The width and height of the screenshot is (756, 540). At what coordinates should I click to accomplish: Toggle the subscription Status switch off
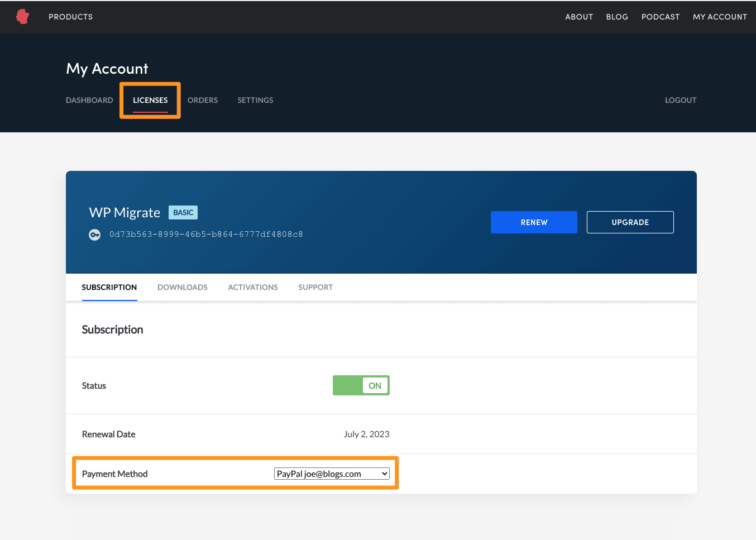pos(361,385)
